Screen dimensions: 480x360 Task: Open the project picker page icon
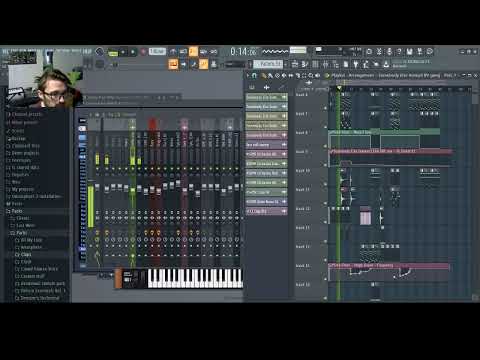coord(346,64)
